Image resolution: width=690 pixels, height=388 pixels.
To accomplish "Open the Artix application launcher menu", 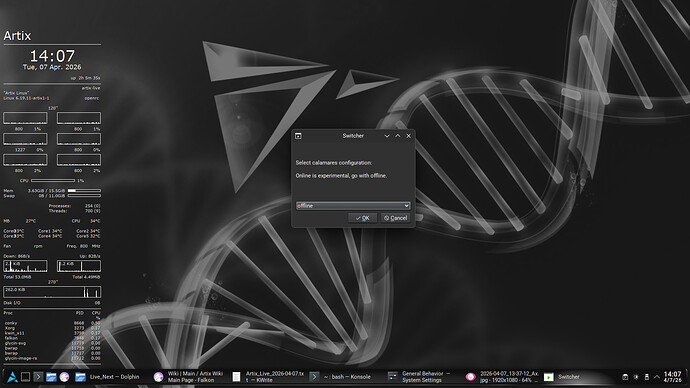I will pos(12,377).
